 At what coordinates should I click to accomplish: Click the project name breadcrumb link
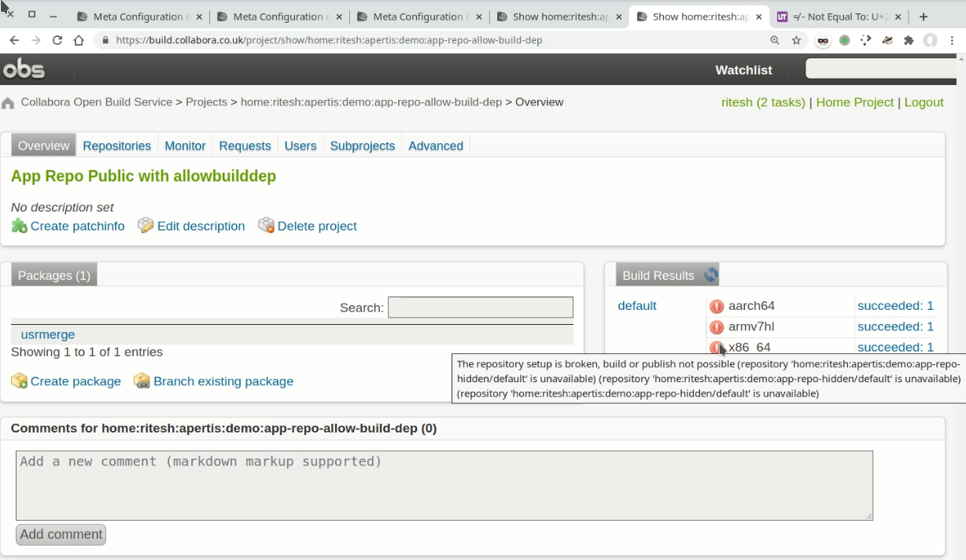coord(371,102)
